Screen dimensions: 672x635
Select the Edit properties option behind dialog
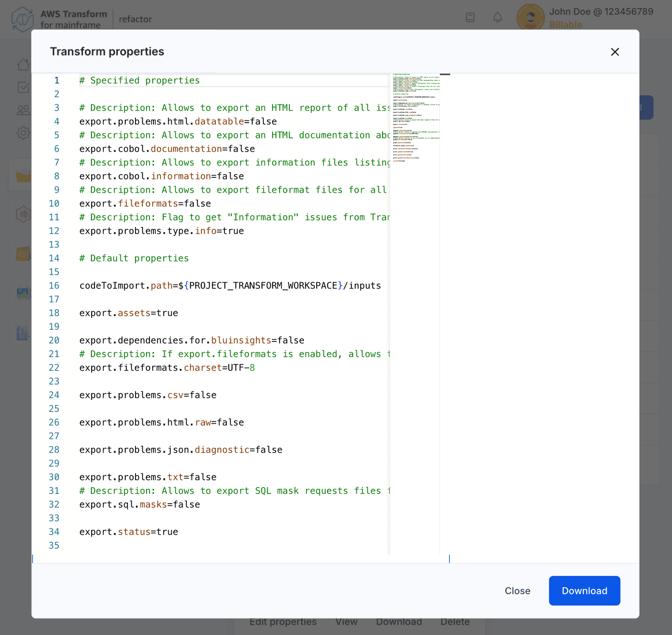[x=283, y=622]
